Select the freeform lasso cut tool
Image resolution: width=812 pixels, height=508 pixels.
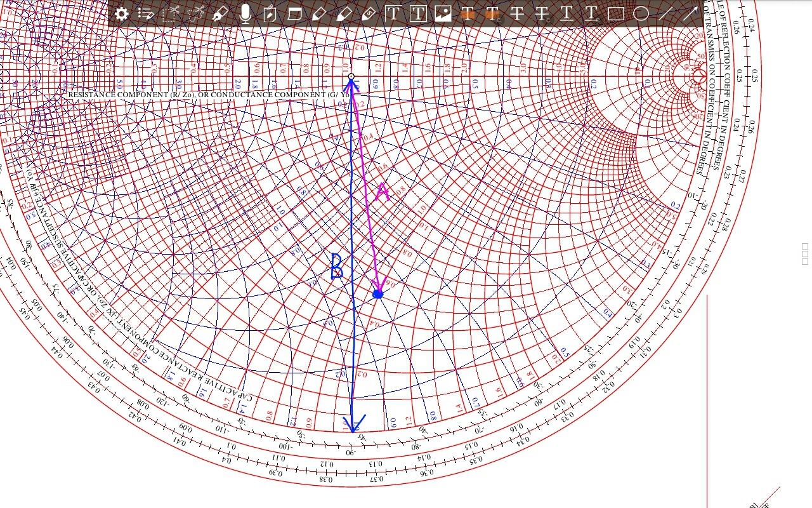[196, 13]
